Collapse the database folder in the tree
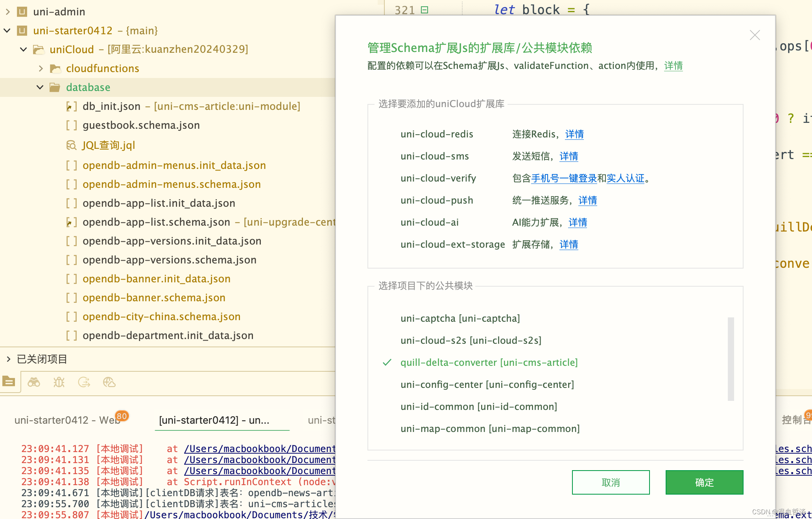 click(40, 87)
